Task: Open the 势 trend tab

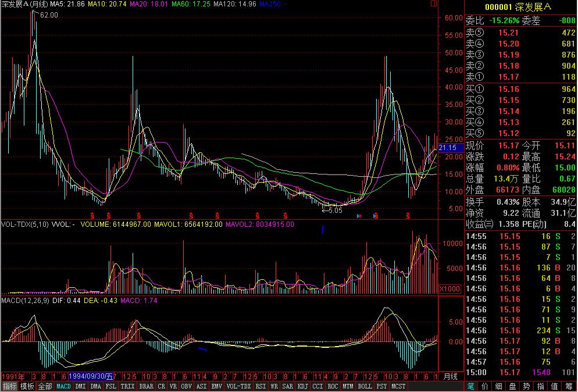Action: pyautogui.click(x=526, y=386)
